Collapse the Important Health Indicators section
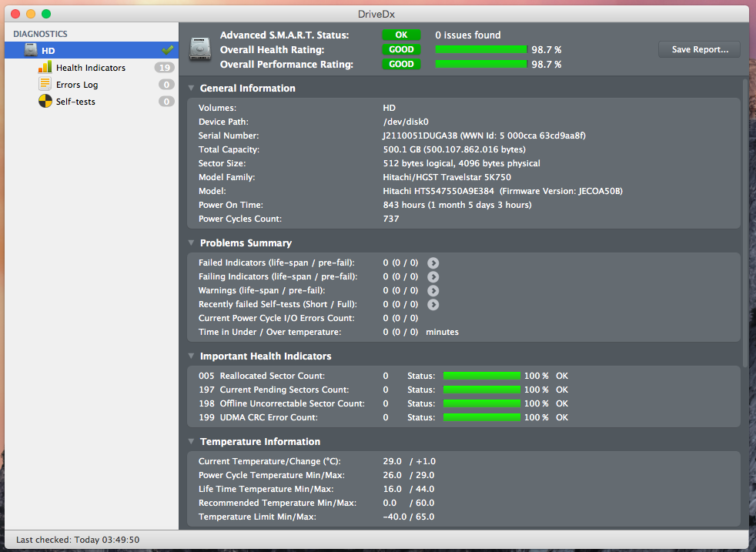The height and width of the screenshot is (552, 756). click(x=192, y=356)
